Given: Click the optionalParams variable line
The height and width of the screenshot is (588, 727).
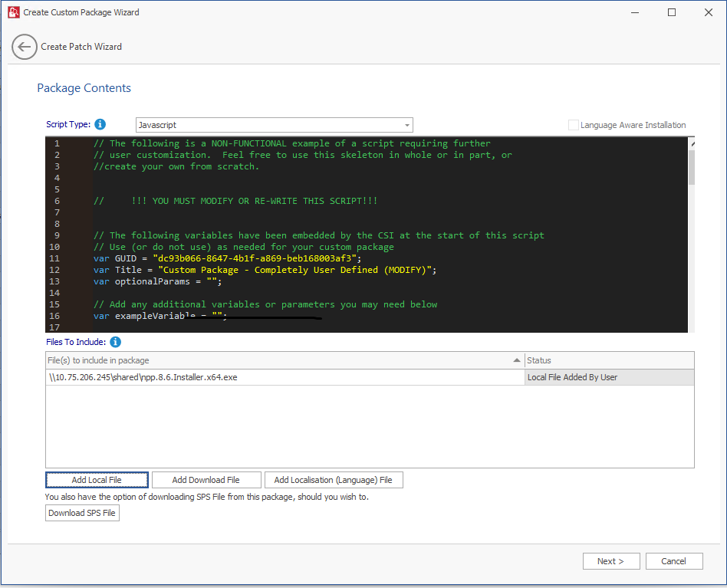Looking at the screenshot, I should click(158, 281).
